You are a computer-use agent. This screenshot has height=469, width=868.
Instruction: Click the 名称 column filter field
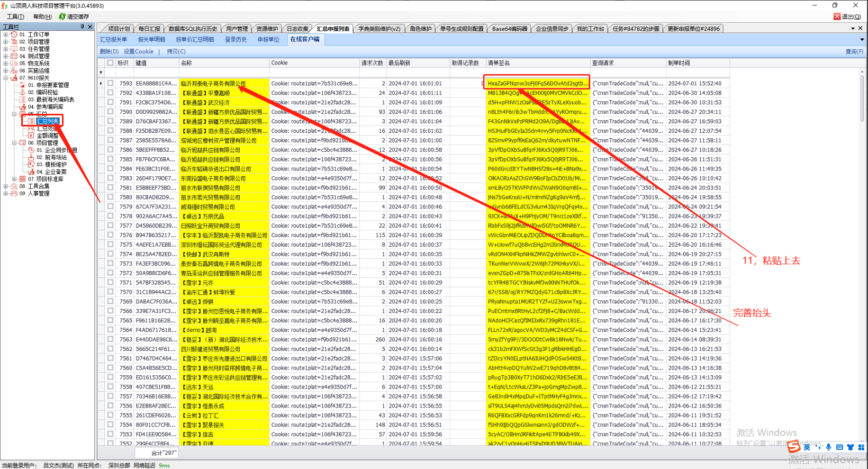pyautogui.click(x=223, y=72)
